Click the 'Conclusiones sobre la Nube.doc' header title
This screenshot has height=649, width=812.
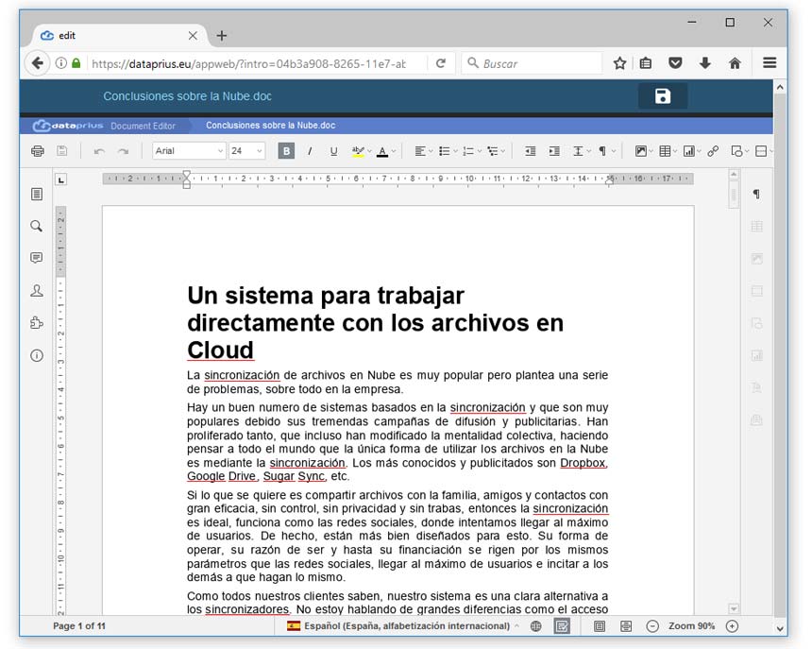(188, 96)
